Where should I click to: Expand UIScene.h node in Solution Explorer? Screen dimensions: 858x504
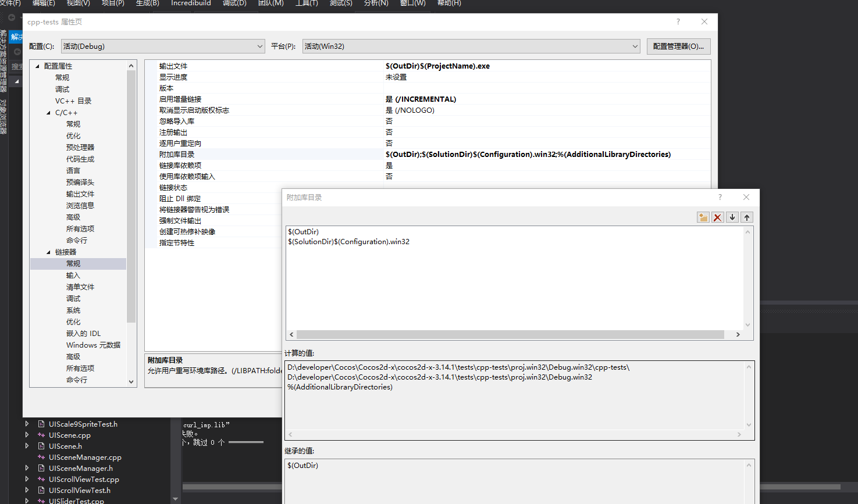[27, 446]
